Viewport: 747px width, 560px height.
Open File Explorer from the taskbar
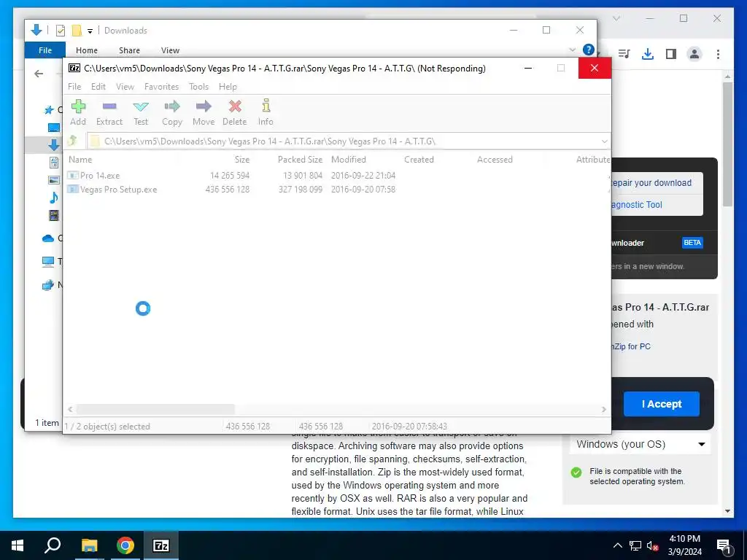point(89,545)
